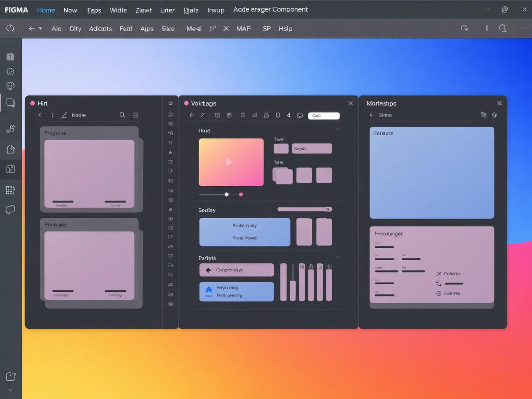The height and width of the screenshot is (399, 532).
Task: Click the Conpleraays item
Action: (236, 270)
